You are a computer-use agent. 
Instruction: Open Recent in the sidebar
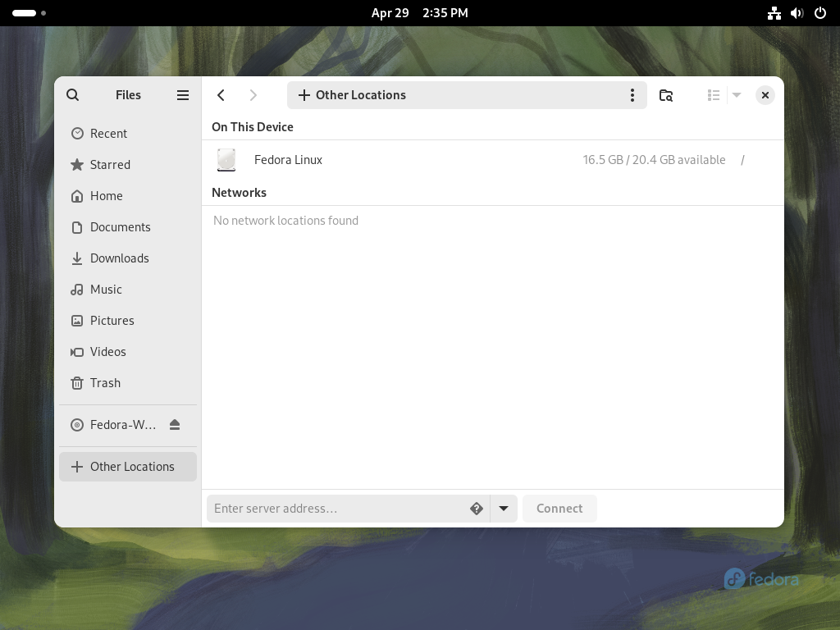[x=128, y=134]
